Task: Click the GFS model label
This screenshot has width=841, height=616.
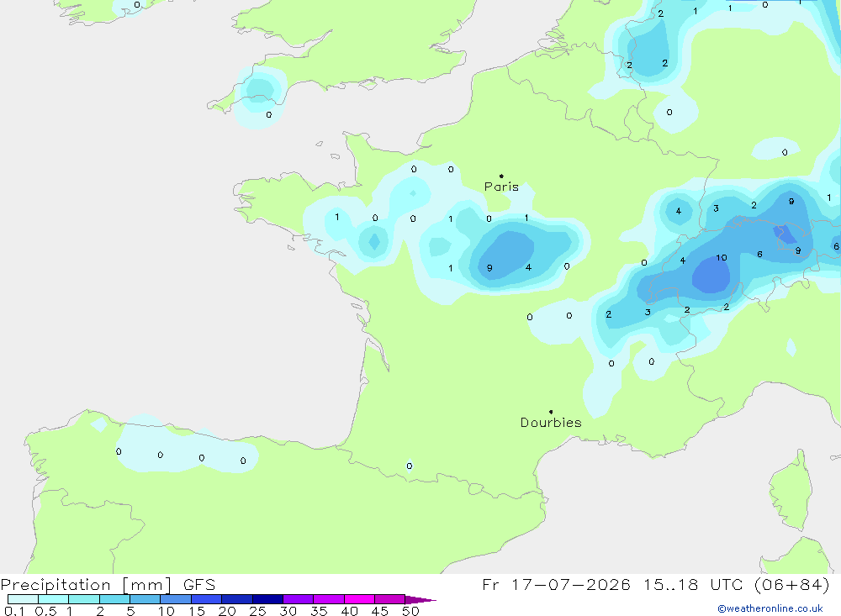Action: (199, 585)
